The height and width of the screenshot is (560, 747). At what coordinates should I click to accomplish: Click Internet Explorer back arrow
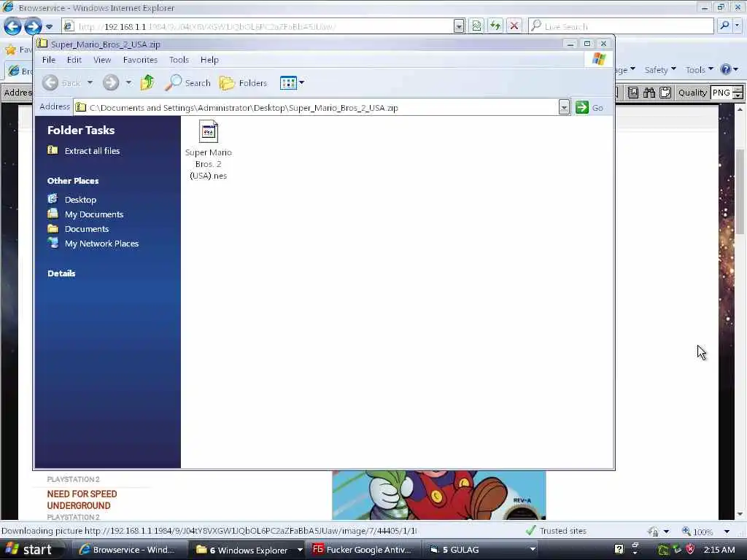click(12, 26)
